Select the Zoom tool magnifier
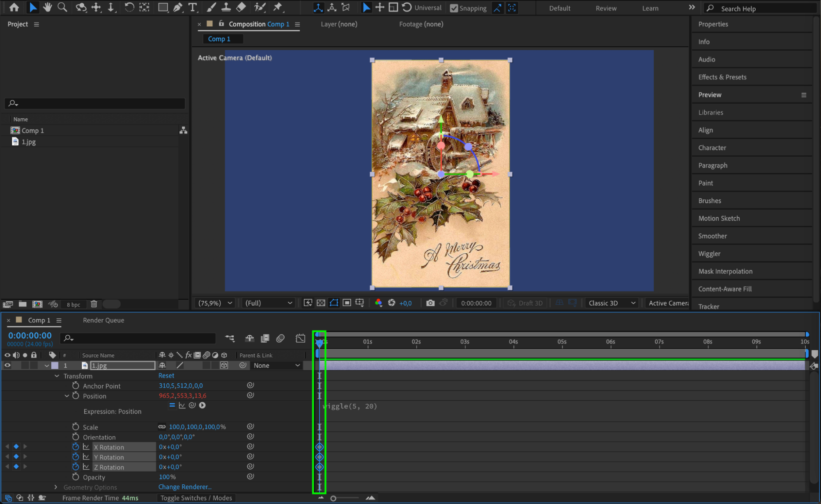Screen dimensions: 821x504 [x=62, y=7]
